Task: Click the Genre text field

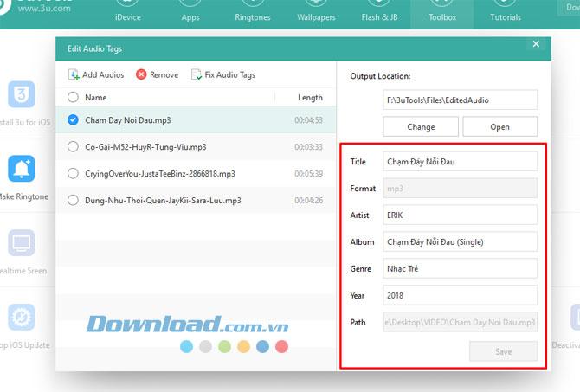Action: tap(460, 268)
